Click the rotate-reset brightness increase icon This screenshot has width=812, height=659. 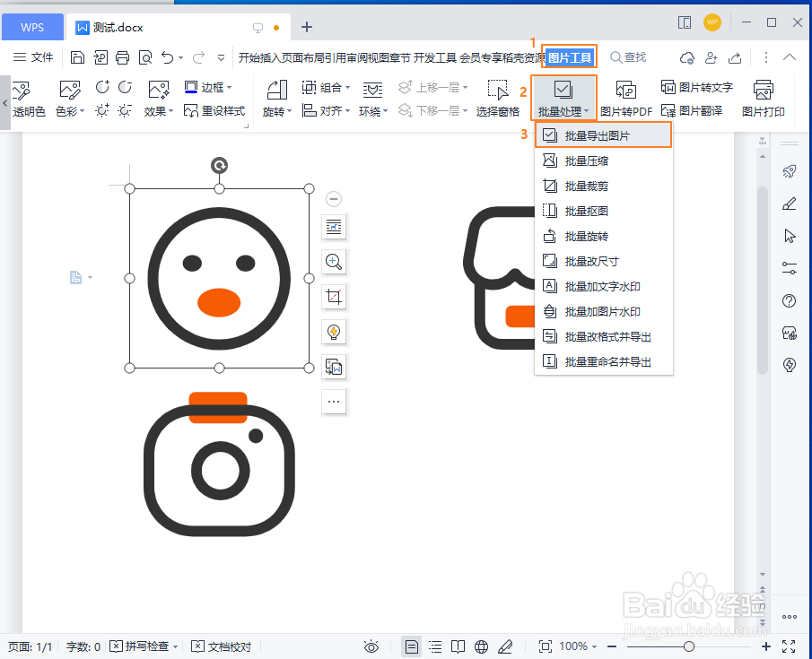point(102,87)
